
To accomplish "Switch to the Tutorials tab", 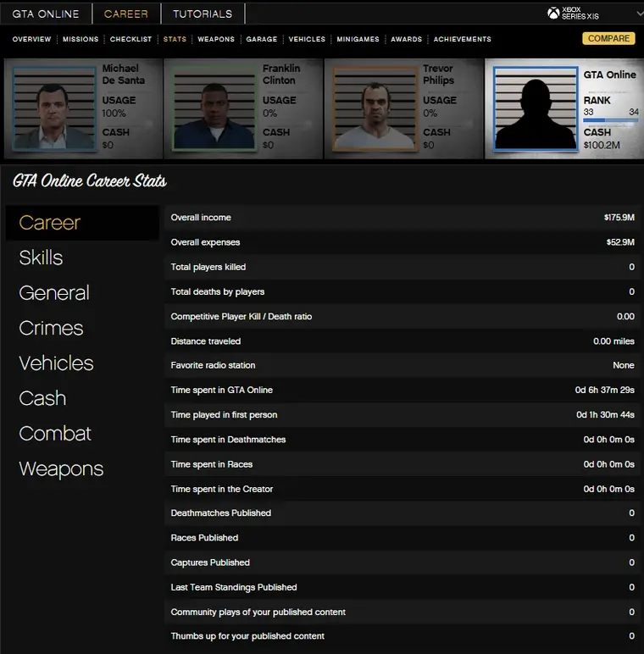I will pos(203,14).
